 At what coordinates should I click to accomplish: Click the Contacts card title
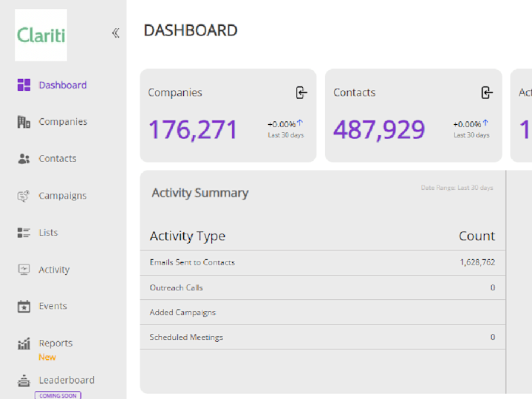pyautogui.click(x=355, y=92)
